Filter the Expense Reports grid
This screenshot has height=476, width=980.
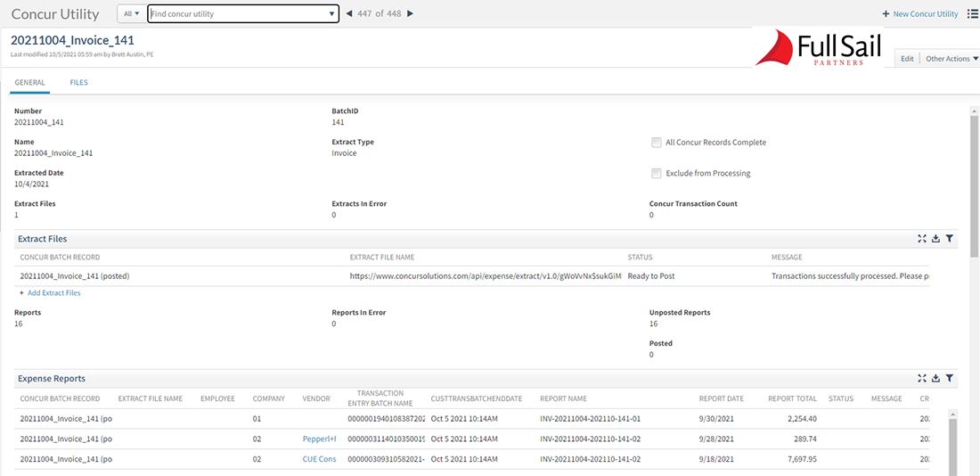(950, 378)
